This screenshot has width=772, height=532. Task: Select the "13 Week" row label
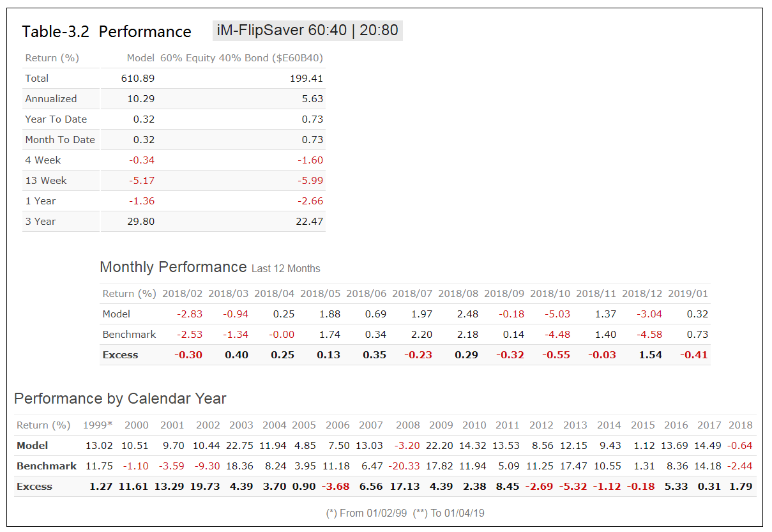(x=46, y=181)
